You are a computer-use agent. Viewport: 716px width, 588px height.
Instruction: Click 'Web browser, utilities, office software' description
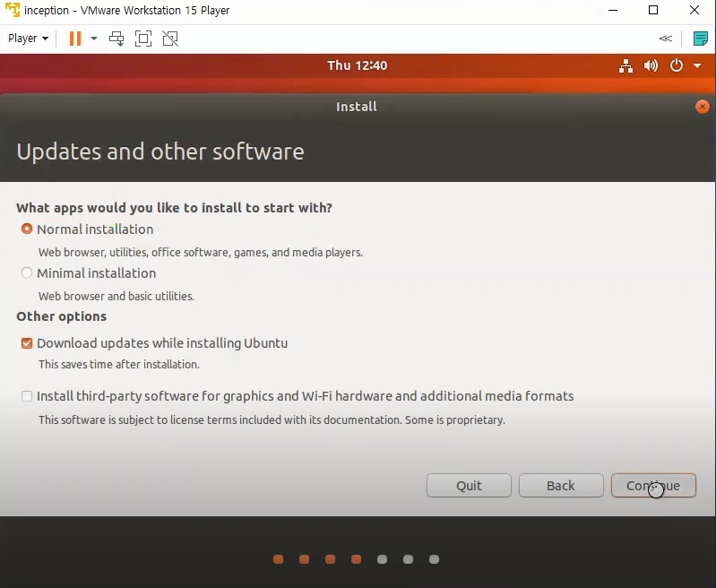[201, 252]
